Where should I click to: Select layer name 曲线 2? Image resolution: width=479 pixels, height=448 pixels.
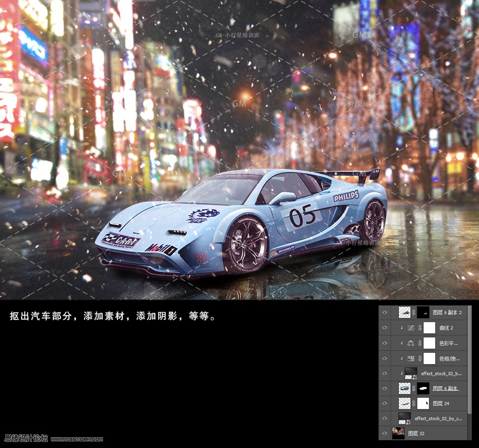tap(446, 328)
